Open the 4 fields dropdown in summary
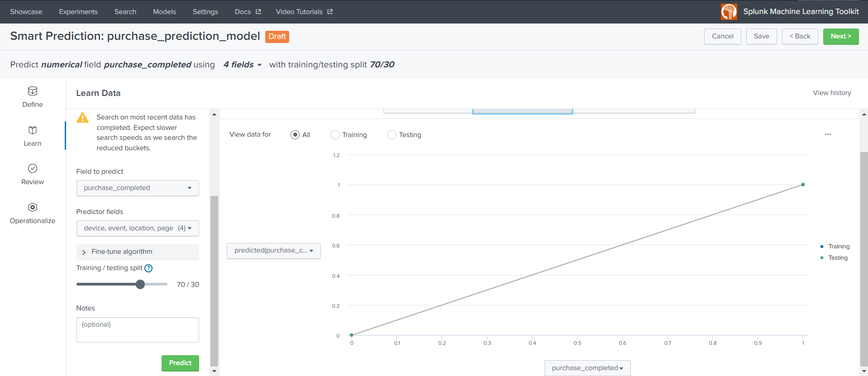This screenshot has height=376, width=868. [243, 65]
